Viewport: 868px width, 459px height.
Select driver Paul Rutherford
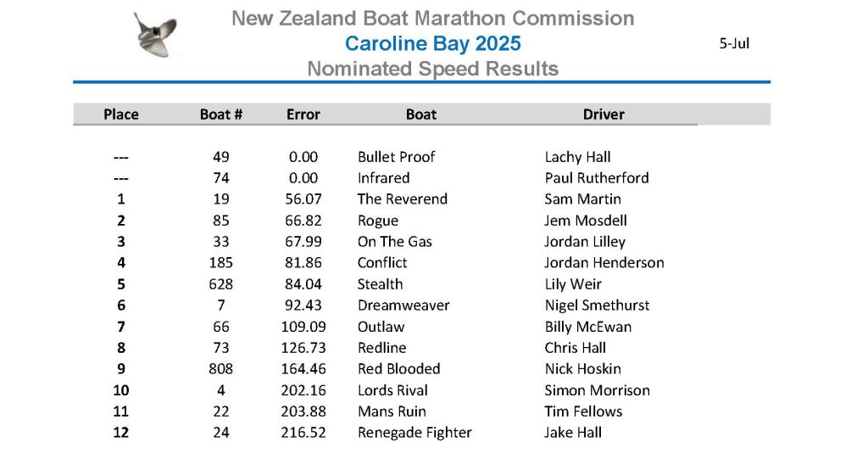click(597, 178)
